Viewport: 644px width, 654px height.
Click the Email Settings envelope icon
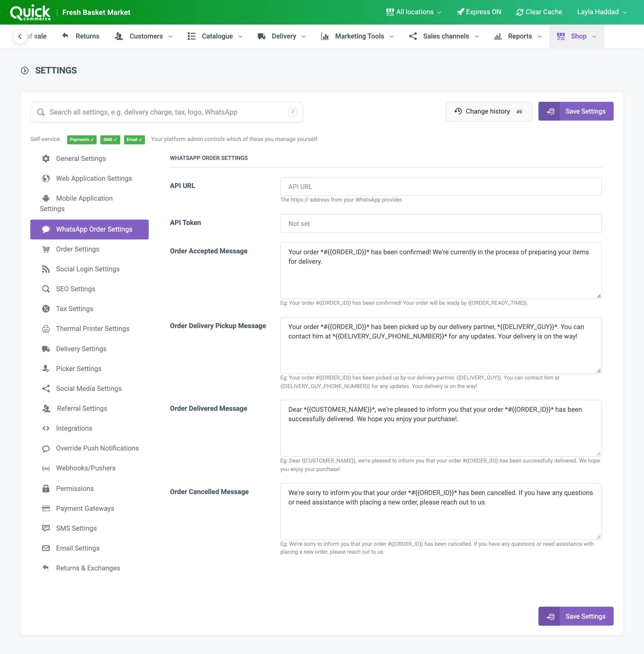pyautogui.click(x=46, y=548)
